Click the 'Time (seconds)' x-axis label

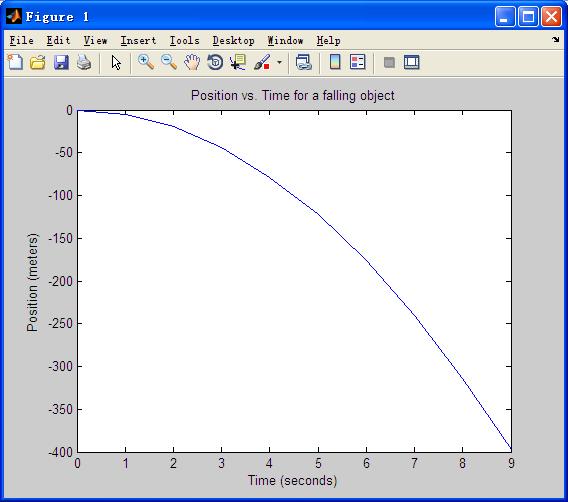click(292, 481)
